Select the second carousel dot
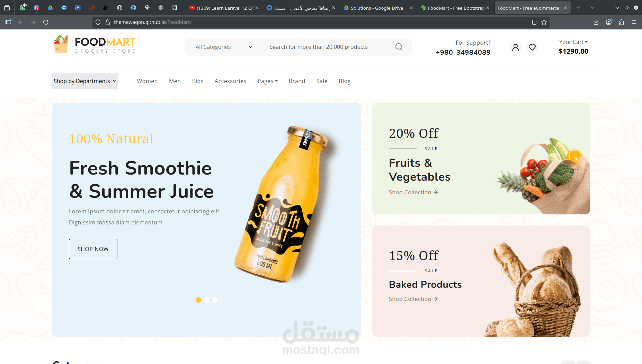 (x=207, y=300)
